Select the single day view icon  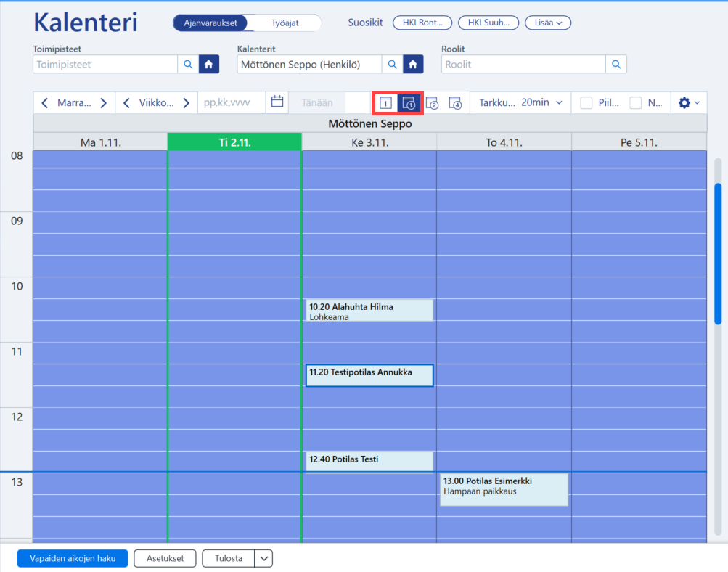click(386, 102)
